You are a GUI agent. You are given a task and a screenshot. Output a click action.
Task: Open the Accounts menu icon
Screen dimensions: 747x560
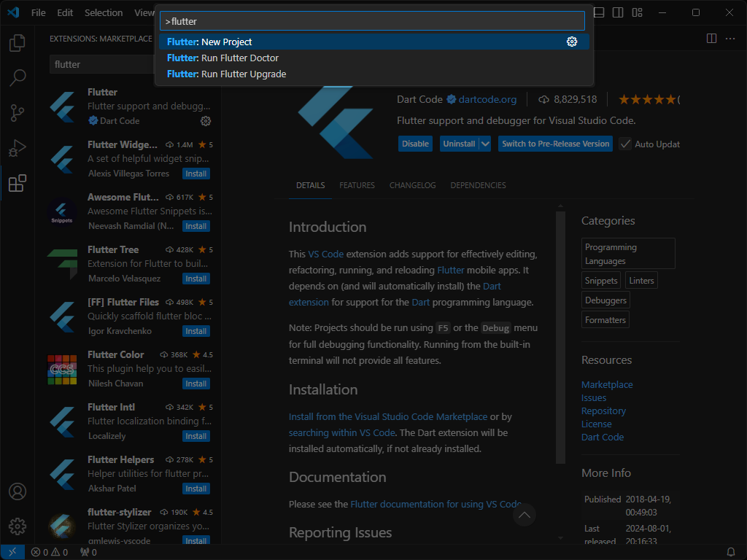pos(18,491)
